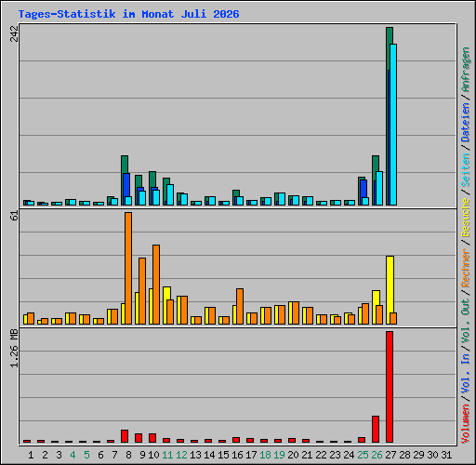Click the 1.26 MB y-axis label
The width and height of the screenshot is (476, 465).
tap(14, 348)
